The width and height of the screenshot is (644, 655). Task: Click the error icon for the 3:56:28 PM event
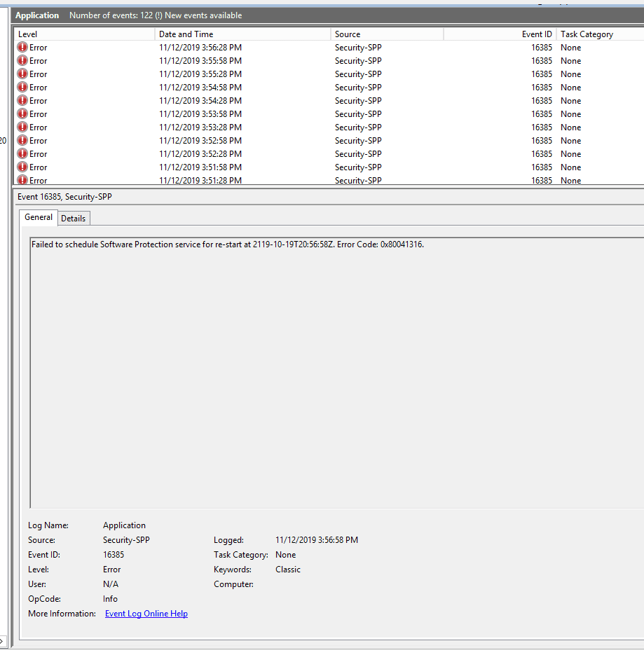pos(22,48)
